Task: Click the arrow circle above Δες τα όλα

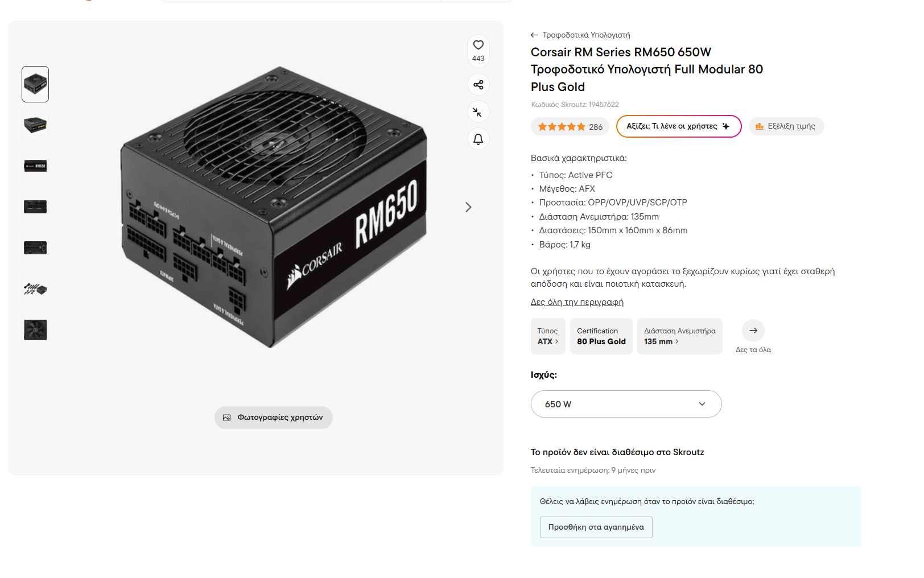Action: click(753, 331)
